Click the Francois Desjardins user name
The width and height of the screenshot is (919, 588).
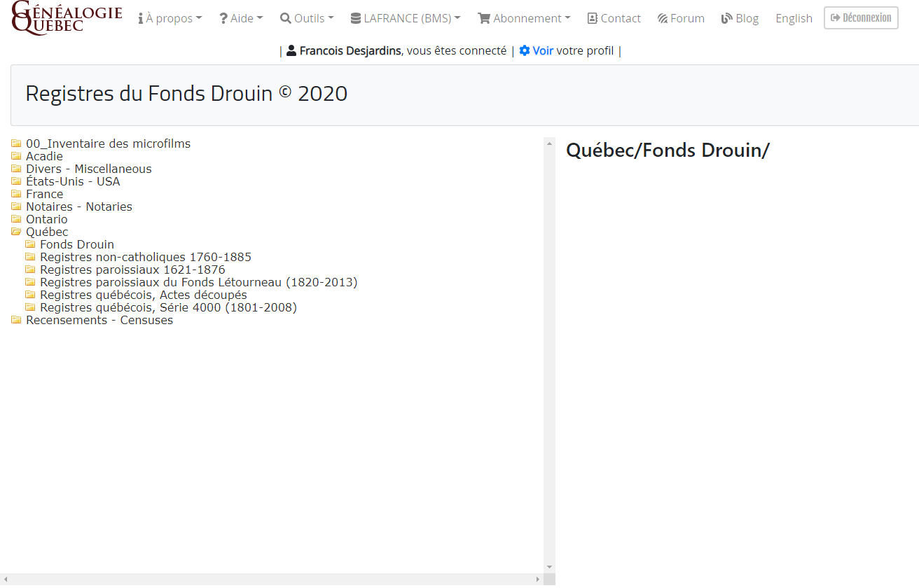click(x=350, y=50)
